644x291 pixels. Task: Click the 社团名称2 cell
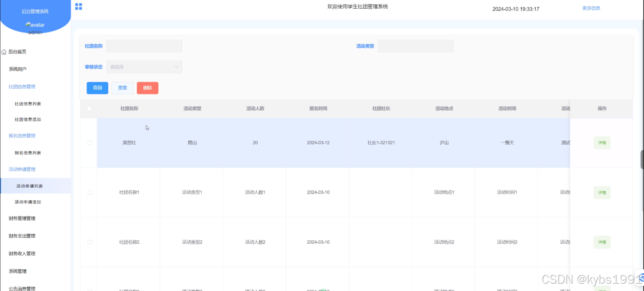tap(129, 242)
